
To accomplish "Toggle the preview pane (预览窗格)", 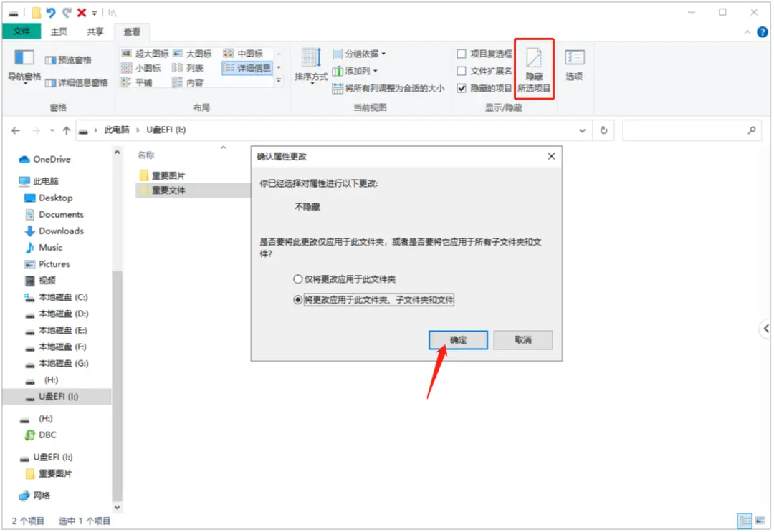I will 68,60.
